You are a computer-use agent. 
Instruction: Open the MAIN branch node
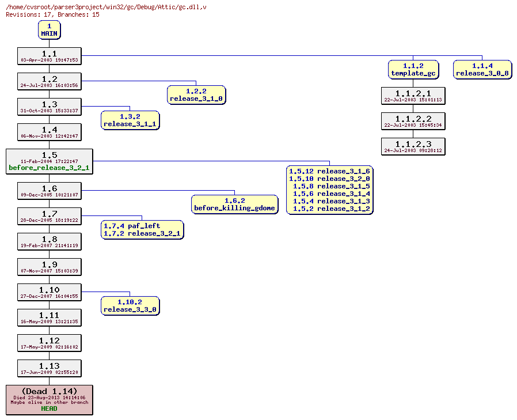pyautogui.click(x=49, y=30)
